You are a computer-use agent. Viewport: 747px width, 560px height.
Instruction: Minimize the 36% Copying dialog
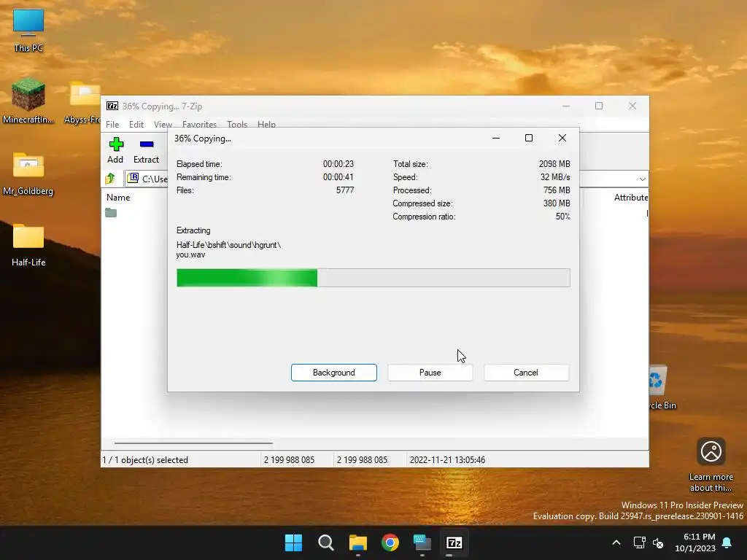(x=496, y=138)
